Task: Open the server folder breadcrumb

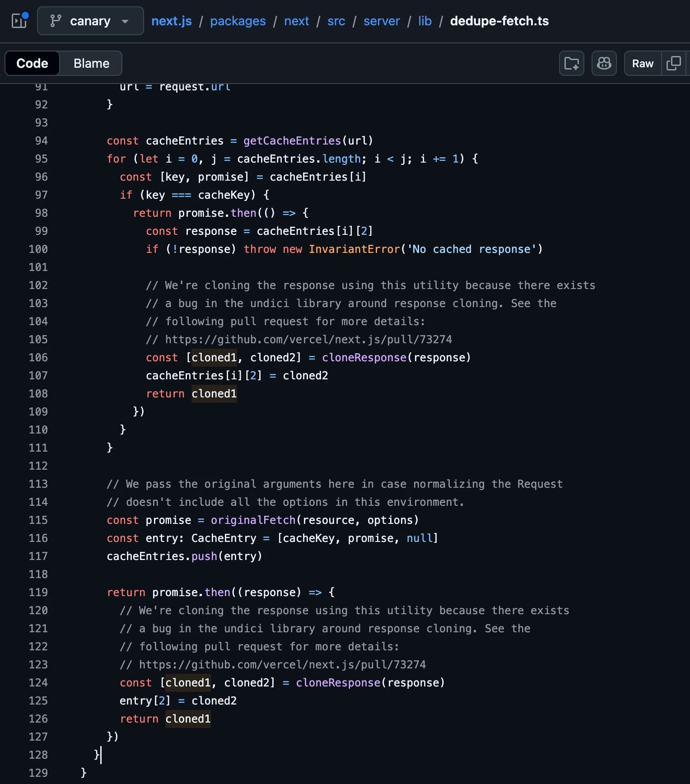Action: [x=381, y=21]
